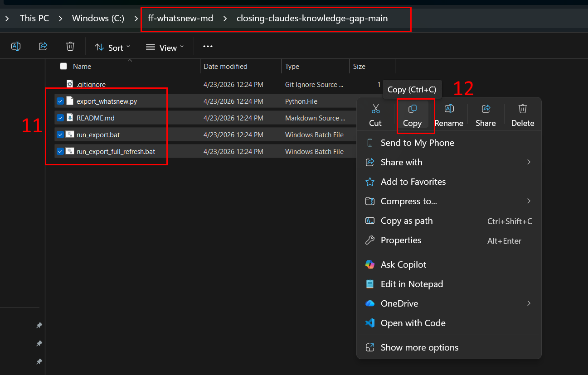This screenshot has width=588, height=375.
Task: Go to Windows (C:) in breadcrumb
Action: (98, 19)
